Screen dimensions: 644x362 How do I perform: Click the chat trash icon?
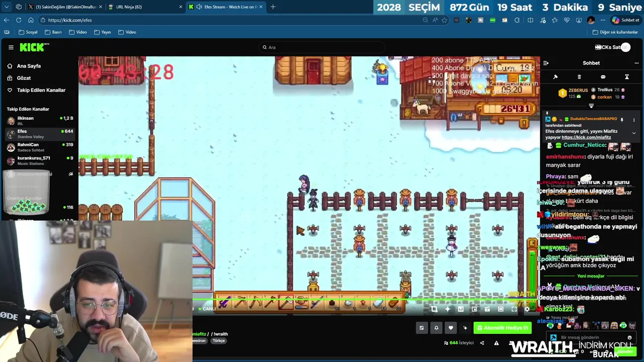[x=579, y=77]
